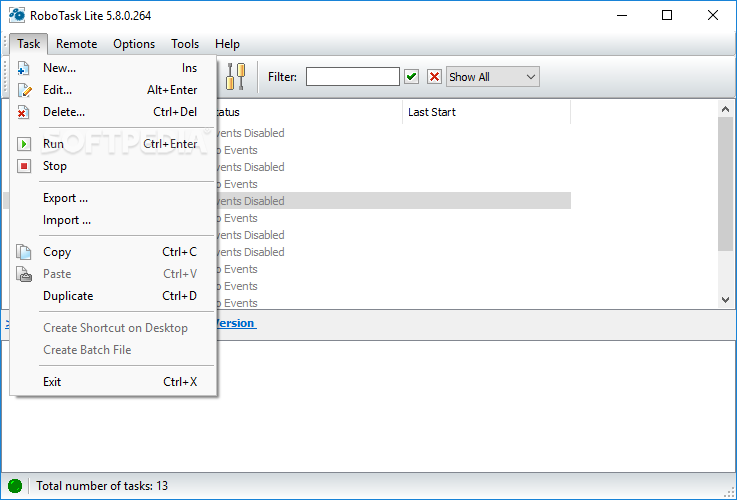Image resolution: width=737 pixels, height=500 pixels.
Task: Open the Remote menu
Action: coord(77,44)
